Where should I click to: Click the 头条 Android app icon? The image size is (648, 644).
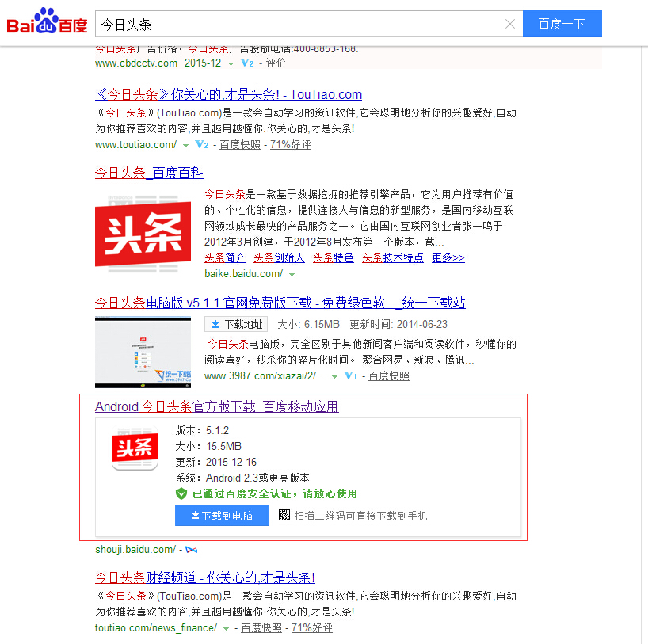click(135, 448)
